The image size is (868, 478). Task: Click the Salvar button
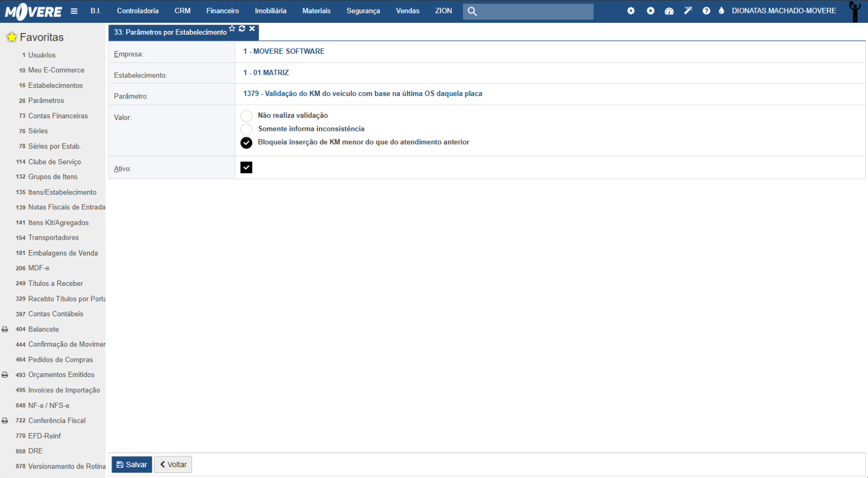(132, 464)
